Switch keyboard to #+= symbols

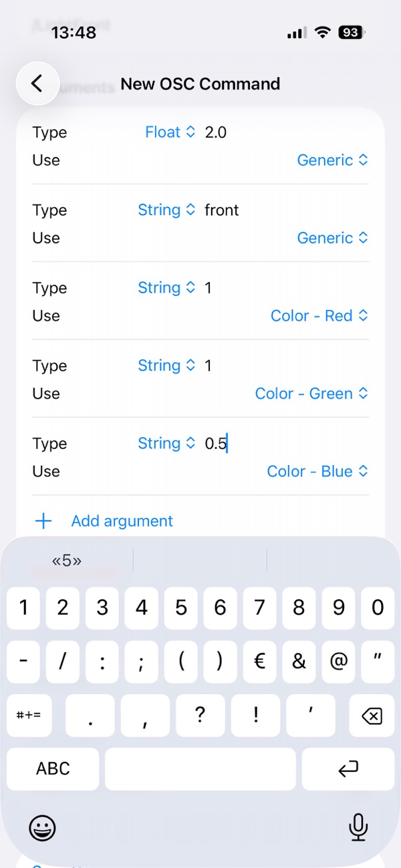29,716
